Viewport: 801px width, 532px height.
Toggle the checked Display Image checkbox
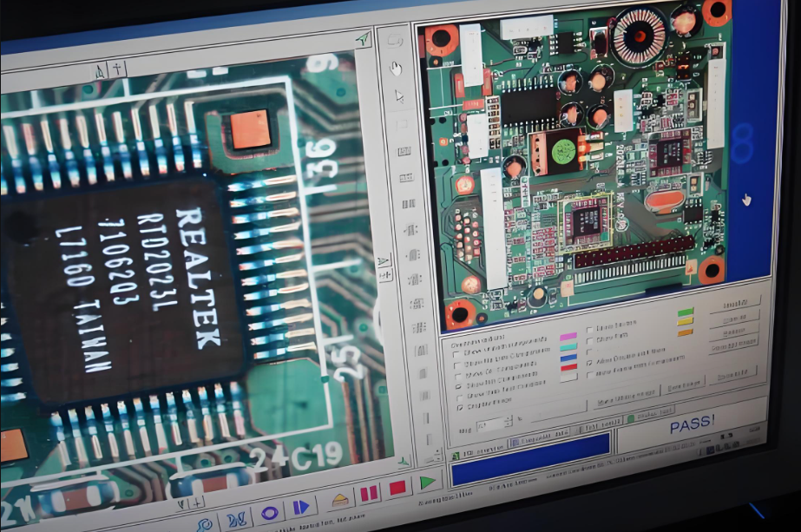(460, 407)
